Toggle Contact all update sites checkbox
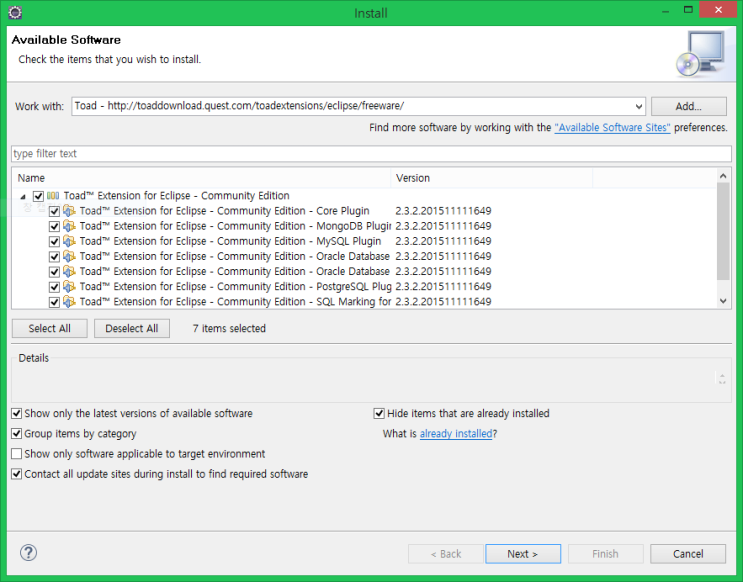Screen dimensions: 743x582 17,474
